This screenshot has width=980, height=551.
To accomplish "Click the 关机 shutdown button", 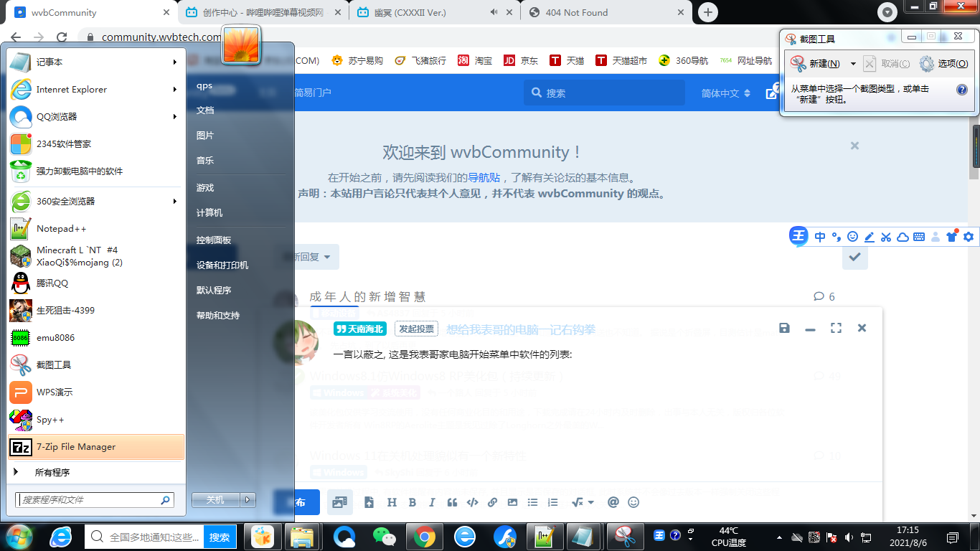I will [216, 500].
